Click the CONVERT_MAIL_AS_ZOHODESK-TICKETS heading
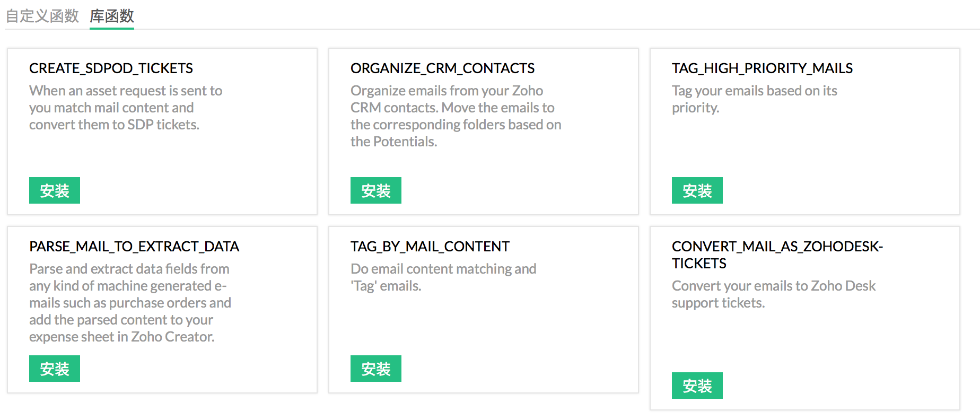This screenshot has height=420, width=980. pos(777,255)
